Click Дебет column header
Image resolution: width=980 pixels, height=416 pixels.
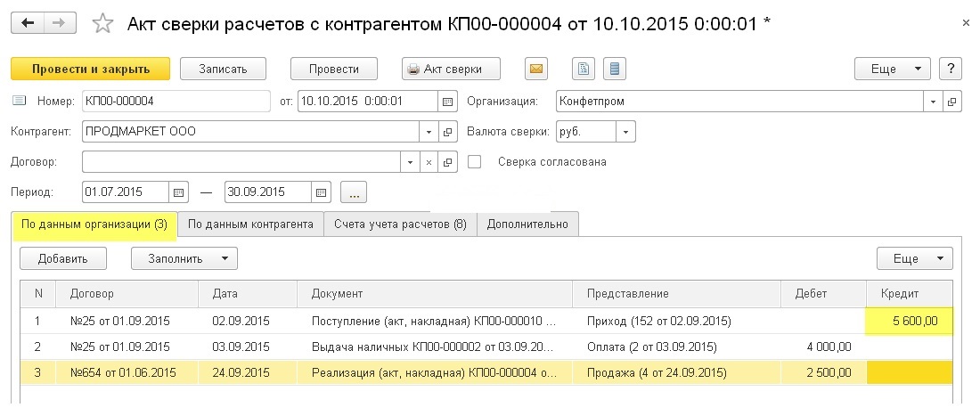pyautogui.click(x=824, y=294)
